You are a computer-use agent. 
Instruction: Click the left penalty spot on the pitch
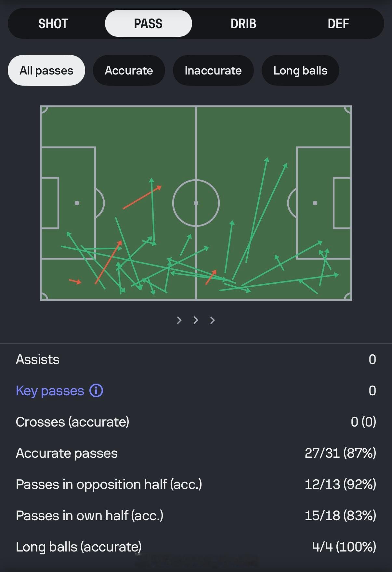(77, 203)
